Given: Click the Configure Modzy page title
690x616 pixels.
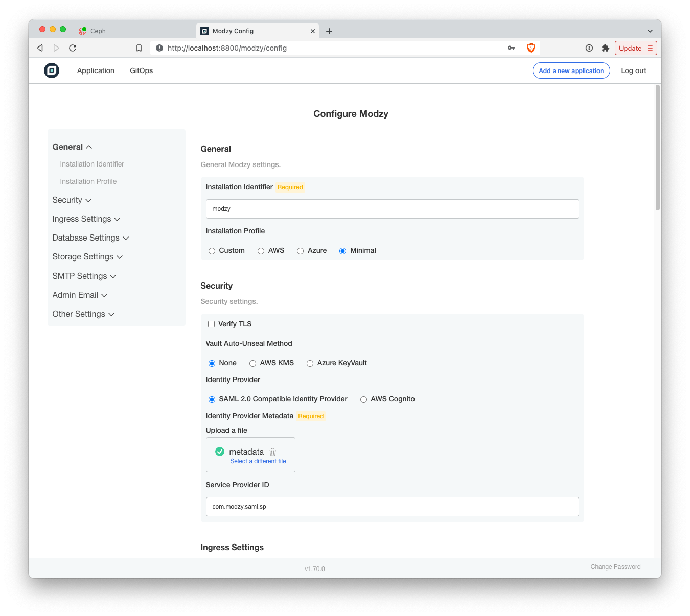Looking at the screenshot, I should [x=351, y=114].
